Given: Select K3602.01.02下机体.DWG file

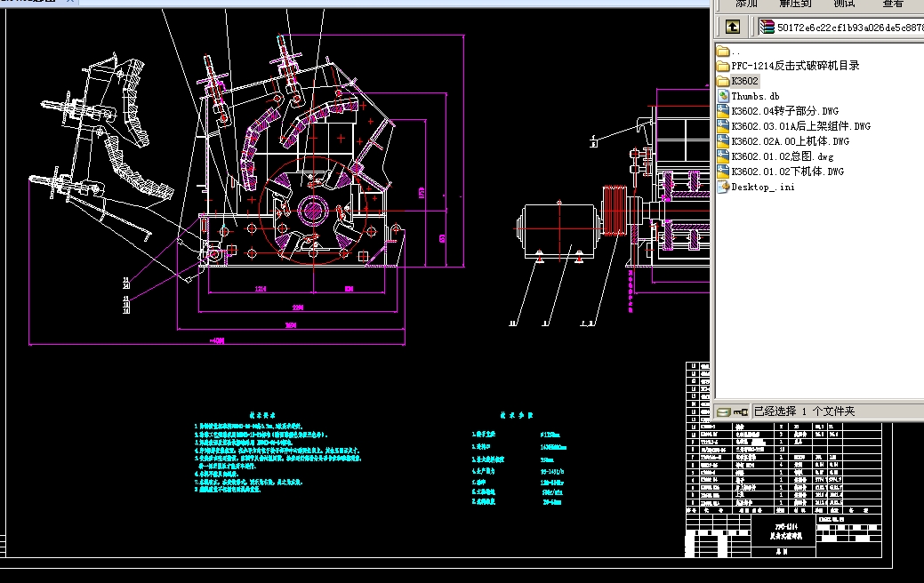Looking at the screenshot, I should (781, 172).
